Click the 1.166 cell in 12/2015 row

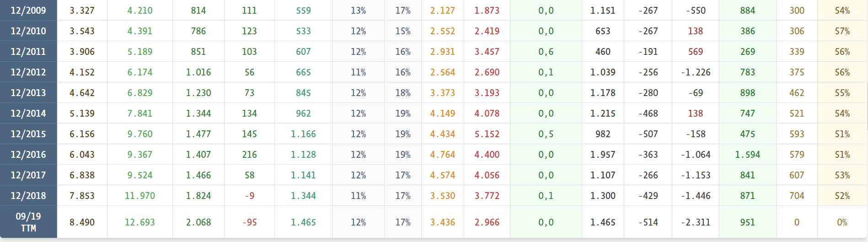click(303, 134)
